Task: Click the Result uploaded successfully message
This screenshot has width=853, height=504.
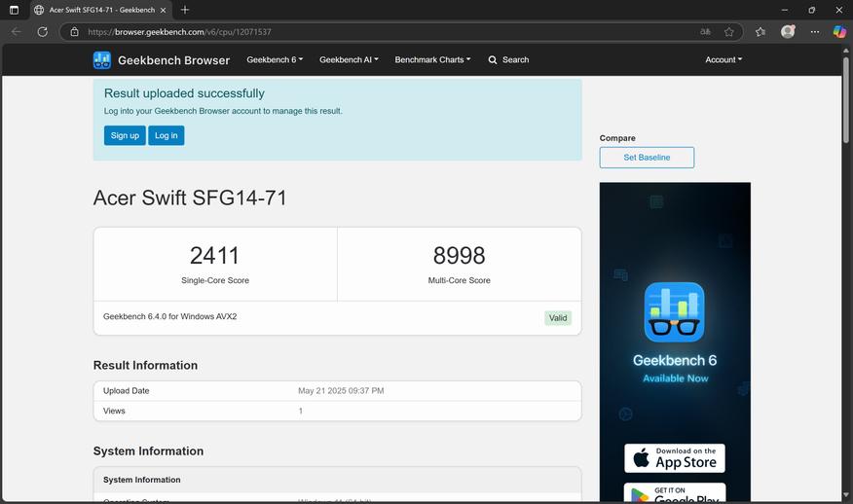Action: click(x=184, y=93)
